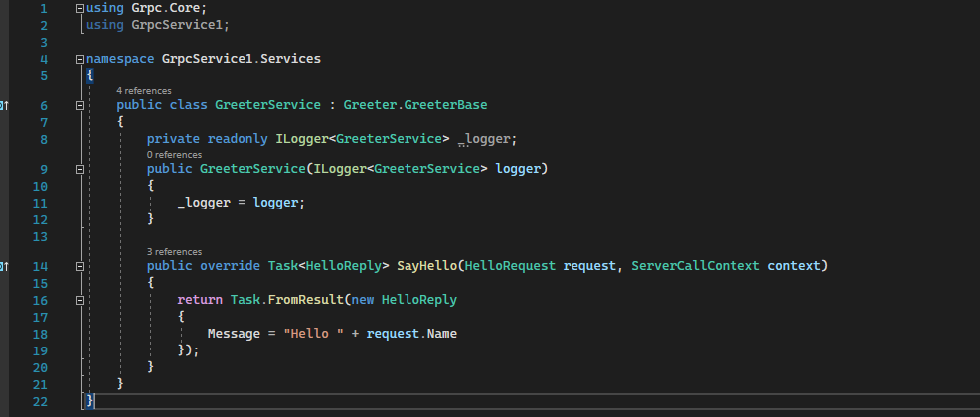
Task: Collapse the GrpcService1.Services namespace block
Action: tap(80, 59)
